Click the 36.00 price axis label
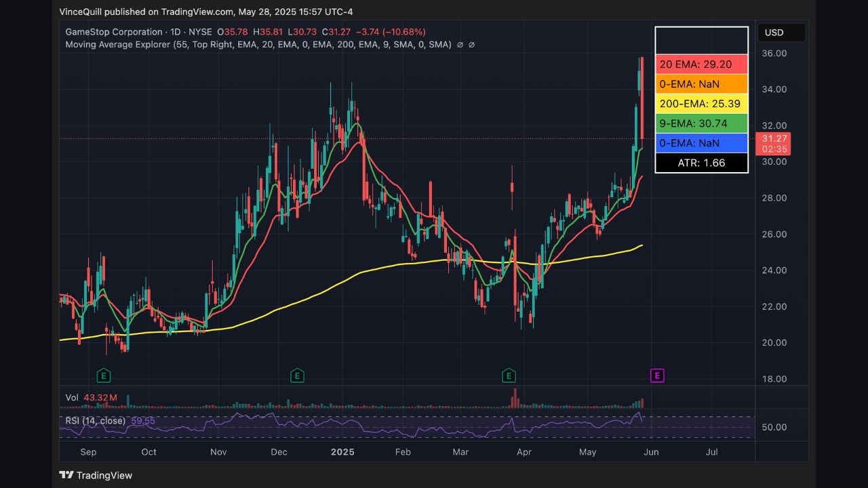Image resolution: width=868 pixels, height=488 pixels. [774, 54]
